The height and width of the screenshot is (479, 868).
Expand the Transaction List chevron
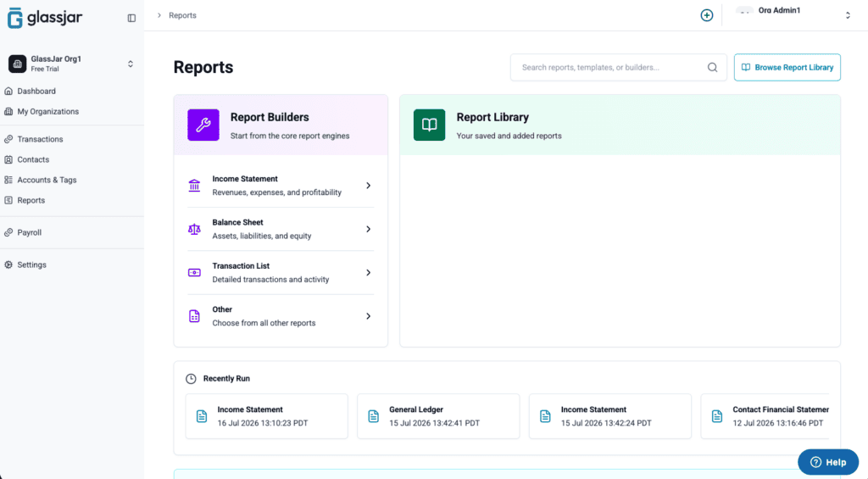point(368,272)
